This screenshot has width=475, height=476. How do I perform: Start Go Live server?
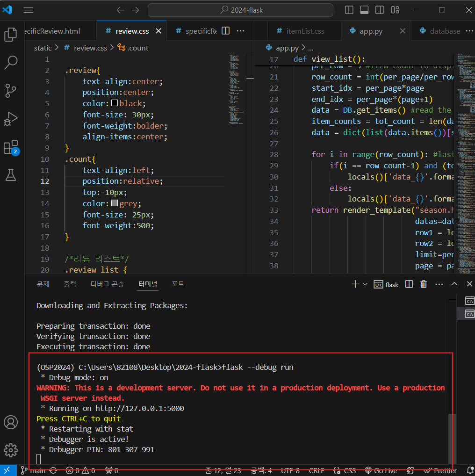point(381,470)
